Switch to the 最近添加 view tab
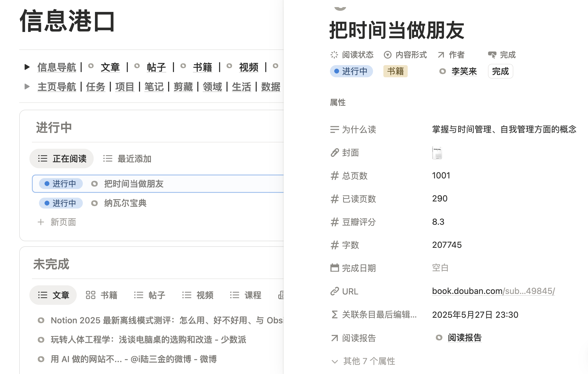Image resolution: width=588 pixels, height=374 pixels. click(x=127, y=159)
